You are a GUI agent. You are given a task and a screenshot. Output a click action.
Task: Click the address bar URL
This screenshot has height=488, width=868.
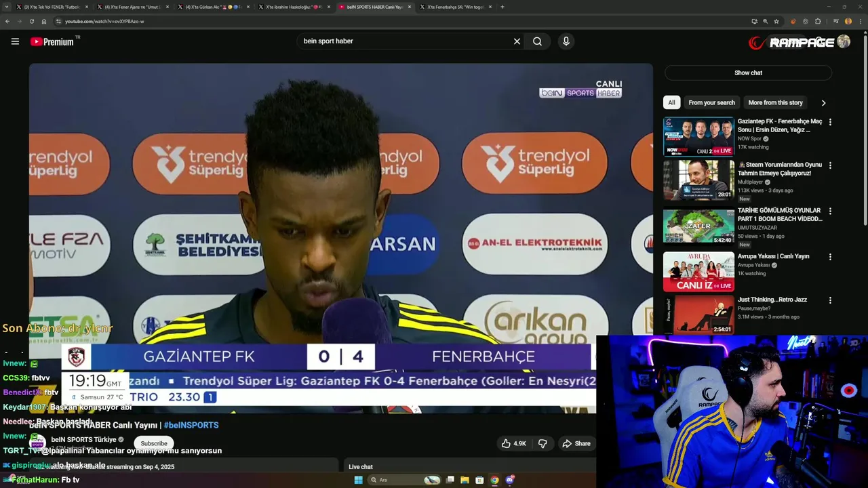coord(104,21)
